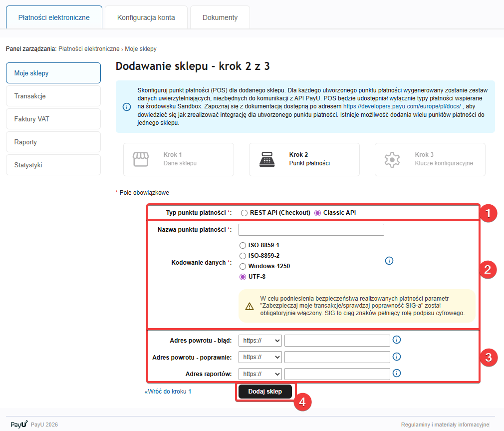Screen dimensions: 504x431
Task: Click the PayU logo in the footer
Action: (19, 425)
